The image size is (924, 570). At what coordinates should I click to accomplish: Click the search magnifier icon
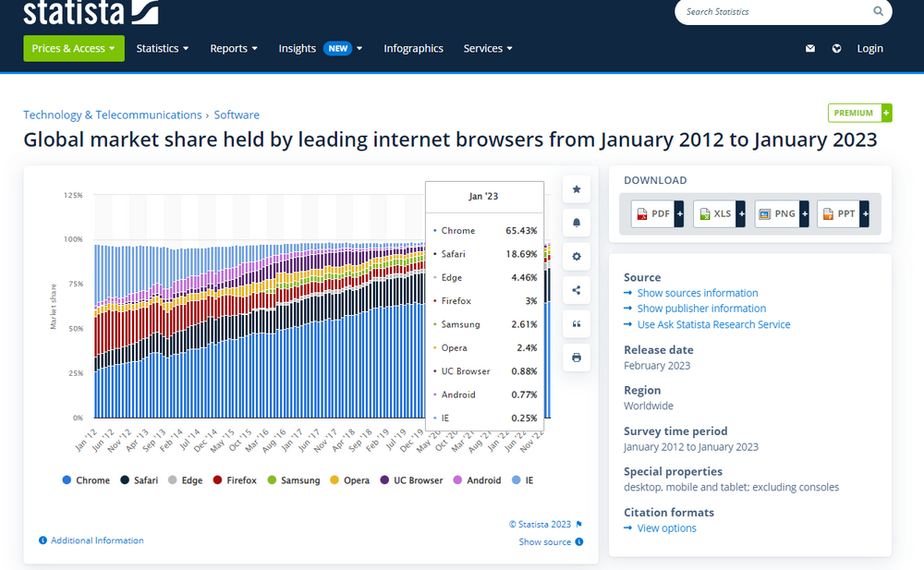pyautogui.click(x=878, y=11)
